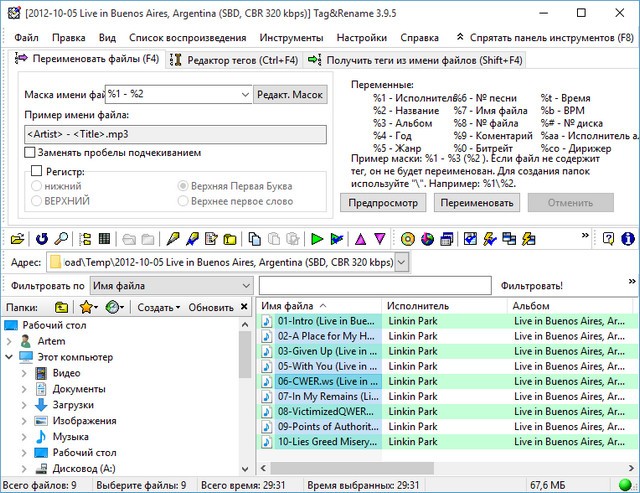Open favorites star in folders panel
The width and height of the screenshot is (640, 493).
[x=87, y=307]
